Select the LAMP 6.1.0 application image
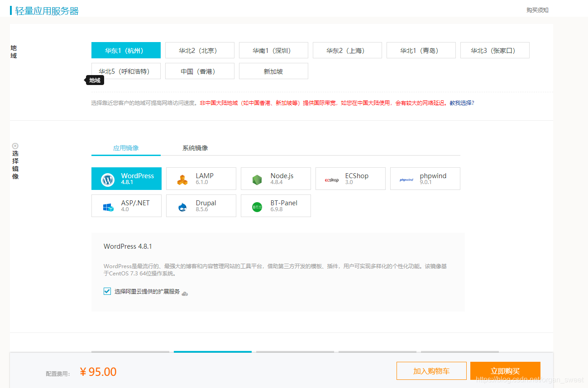Screen dimensions: 588x388 coord(201,178)
